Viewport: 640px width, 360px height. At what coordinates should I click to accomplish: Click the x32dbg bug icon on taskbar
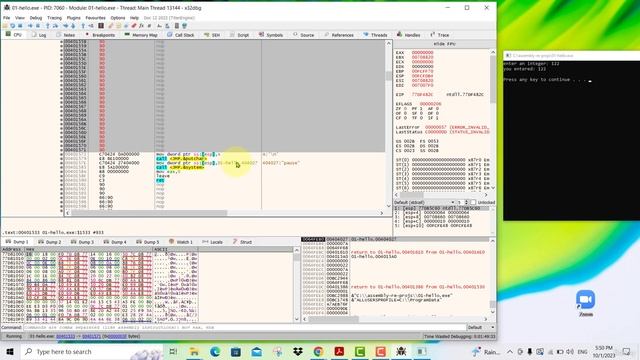(x=401, y=351)
